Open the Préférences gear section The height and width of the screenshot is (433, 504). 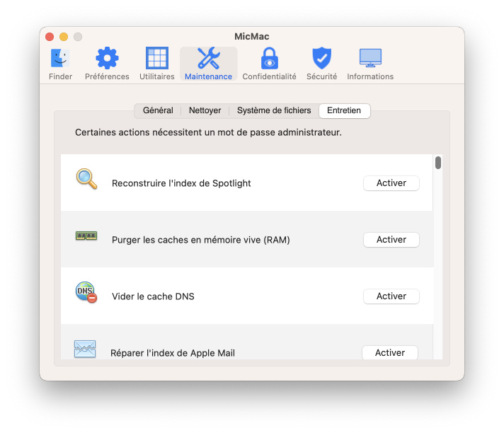click(x=107, y=64)
